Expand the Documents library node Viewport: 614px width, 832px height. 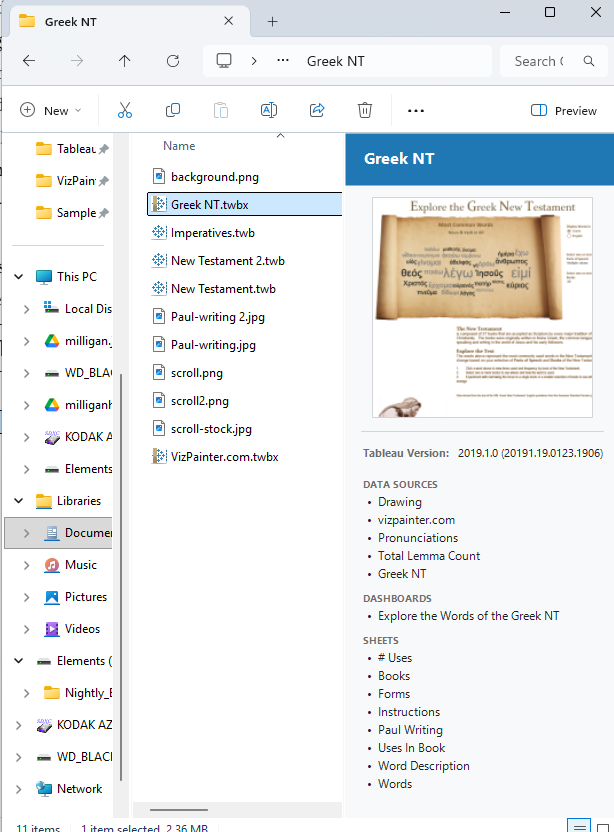(x=27, y=533)
